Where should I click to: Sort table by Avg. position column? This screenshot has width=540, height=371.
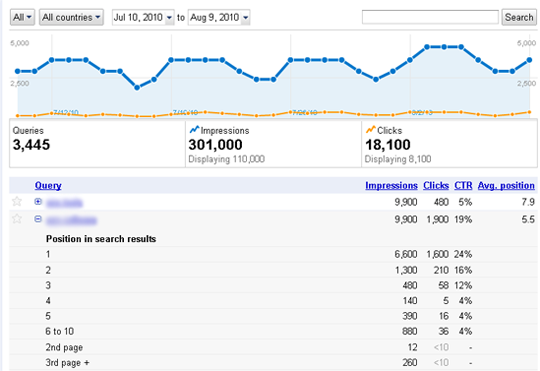pyautogui.click(x=506, y=185)
